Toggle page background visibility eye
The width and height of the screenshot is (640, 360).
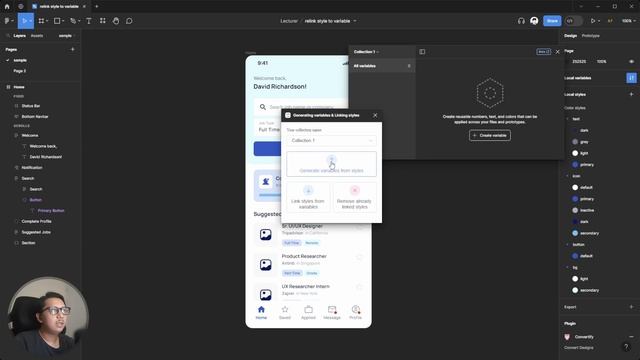click(x=631, y=62)
